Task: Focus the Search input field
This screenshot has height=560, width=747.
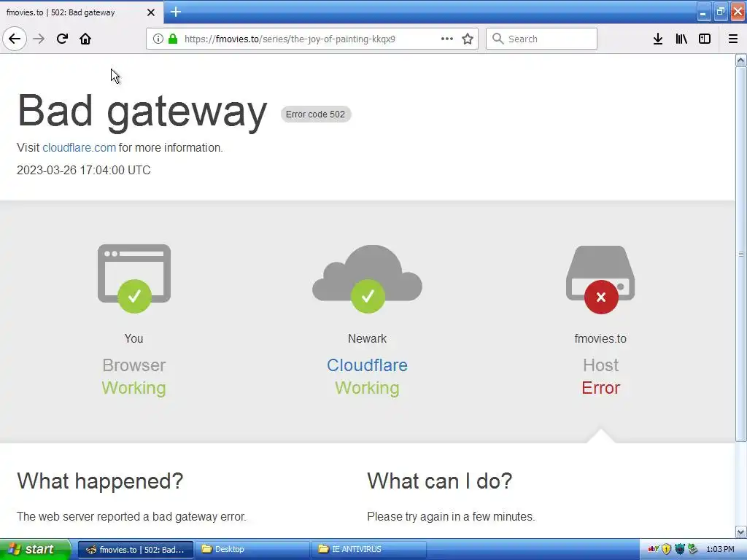Action: [x=541, y=39]
